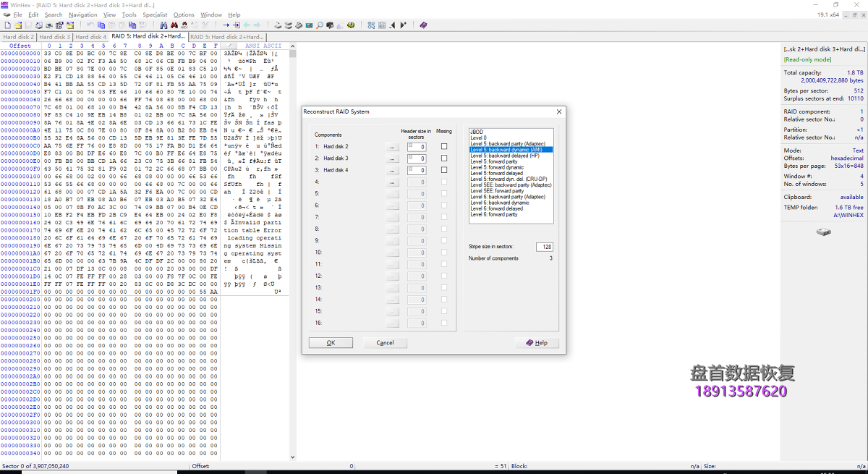The height and width of the screenshot is (474, 868).
Task: Click Cancel in Reconstruct RAID dialog
Action: click(x=385, y=343)
